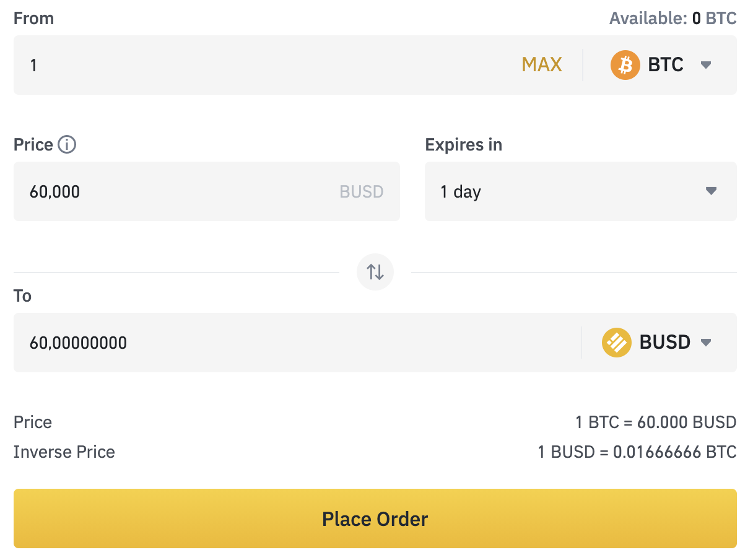Expand the BUSD currency selector arrow
Image resolution: width=753 pixels, height=560 pixels.
pyautogui.click(x=705, y=343)
